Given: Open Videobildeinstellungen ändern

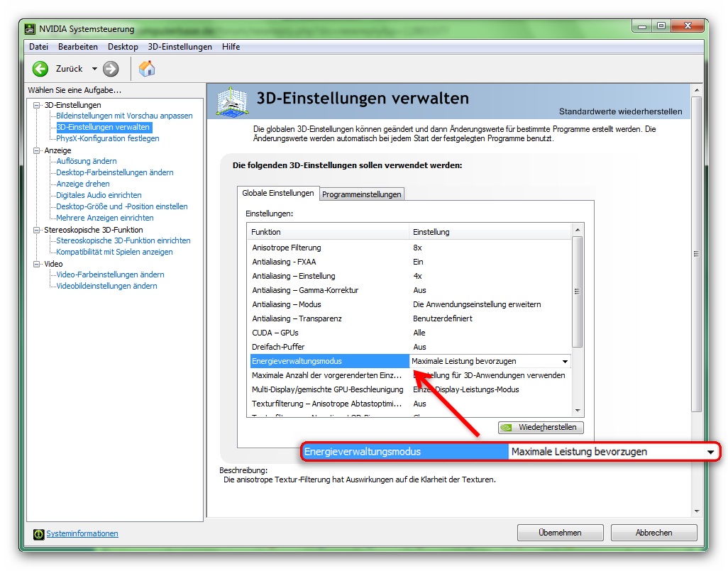Looking at the screenshot, I should (x=106, y=286).
